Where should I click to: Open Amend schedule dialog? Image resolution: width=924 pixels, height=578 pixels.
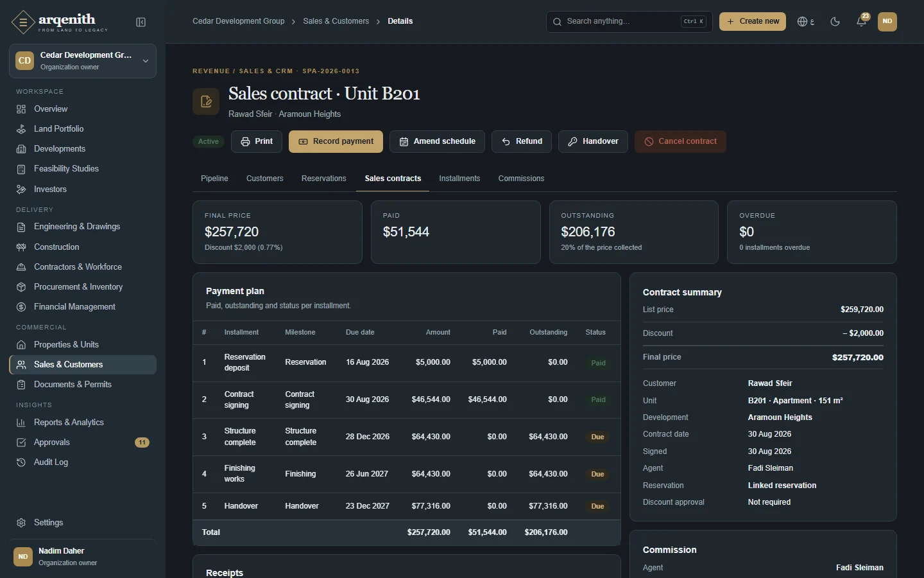pyautogui.click(x=437, y=141)
